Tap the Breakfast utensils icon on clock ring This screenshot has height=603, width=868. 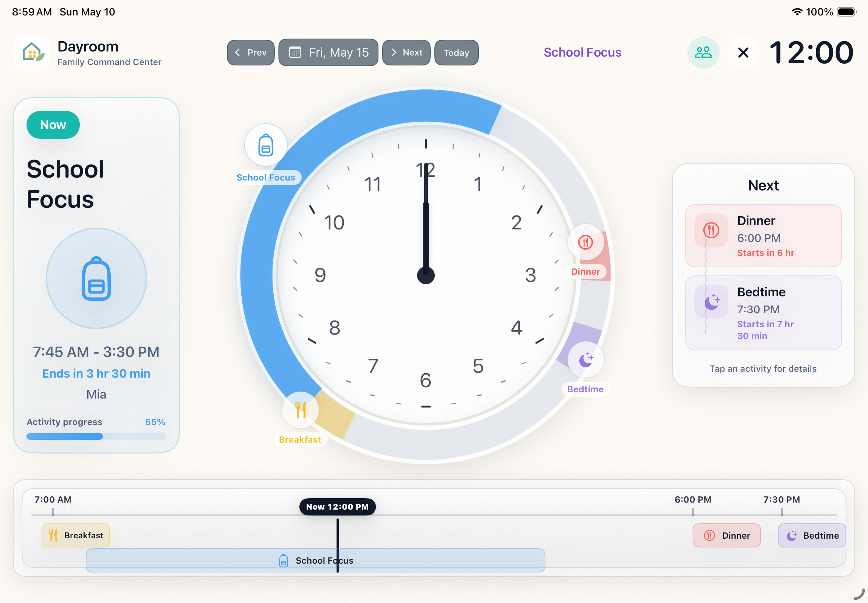(300, 410)
